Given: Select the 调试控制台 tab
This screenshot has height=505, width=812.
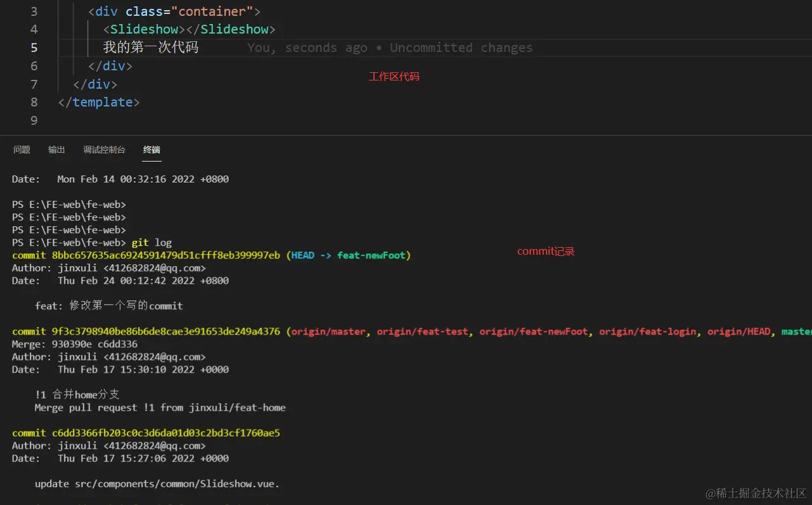Looking at the screenshot, I should tap(104, 150).
